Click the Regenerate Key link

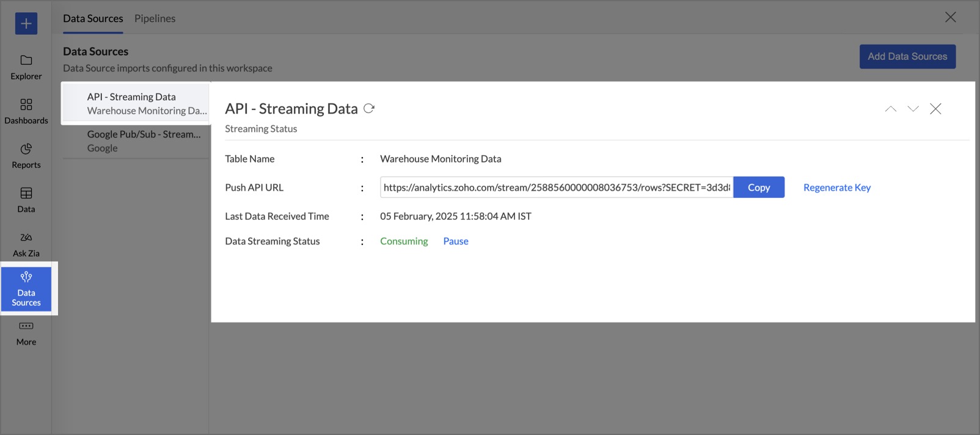click(836, 188)
